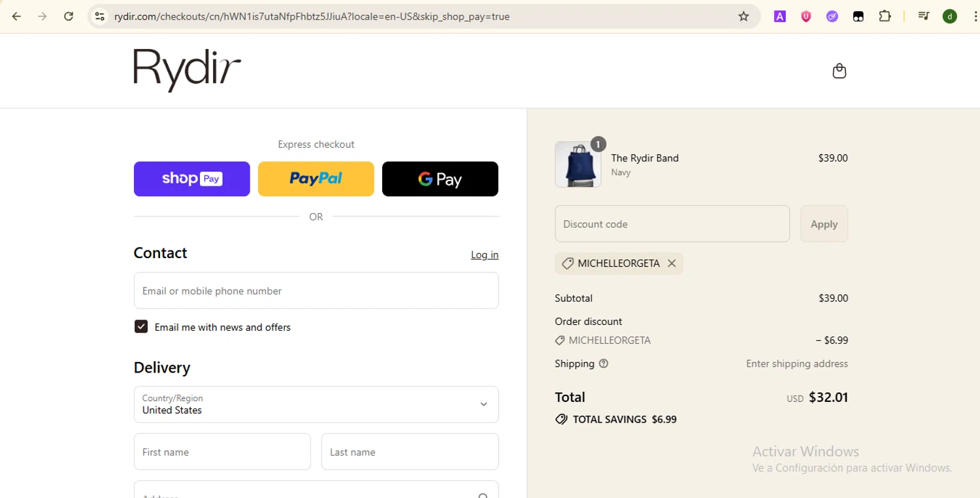980x498 pixels.
Task: Click the tag icon on discount chip
Action: pyautogui.click(x=568, y=263)
